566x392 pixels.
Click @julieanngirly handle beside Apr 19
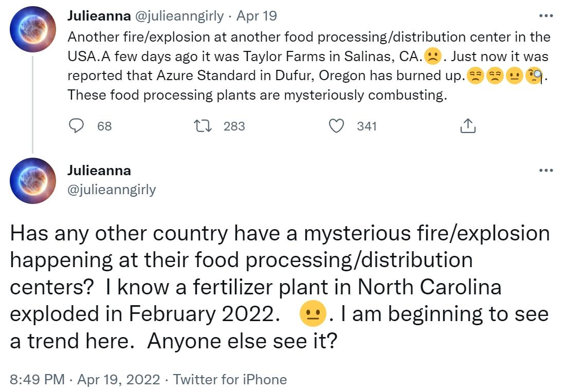click(x=179, y=16)
